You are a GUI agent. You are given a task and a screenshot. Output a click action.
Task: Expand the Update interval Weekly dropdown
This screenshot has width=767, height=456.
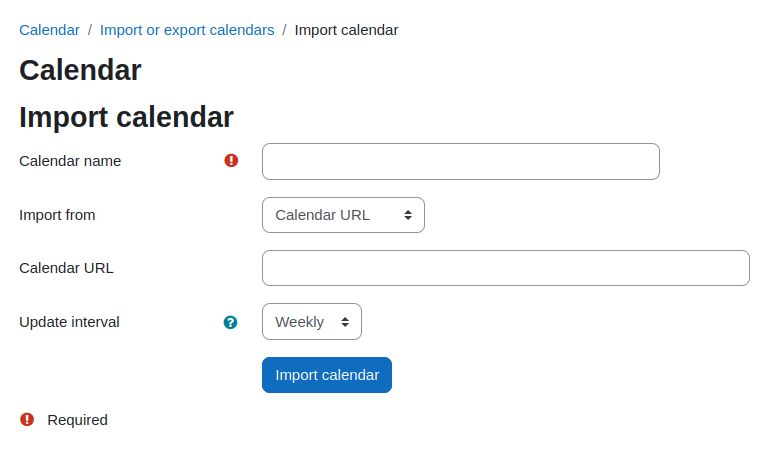[312, 321]
